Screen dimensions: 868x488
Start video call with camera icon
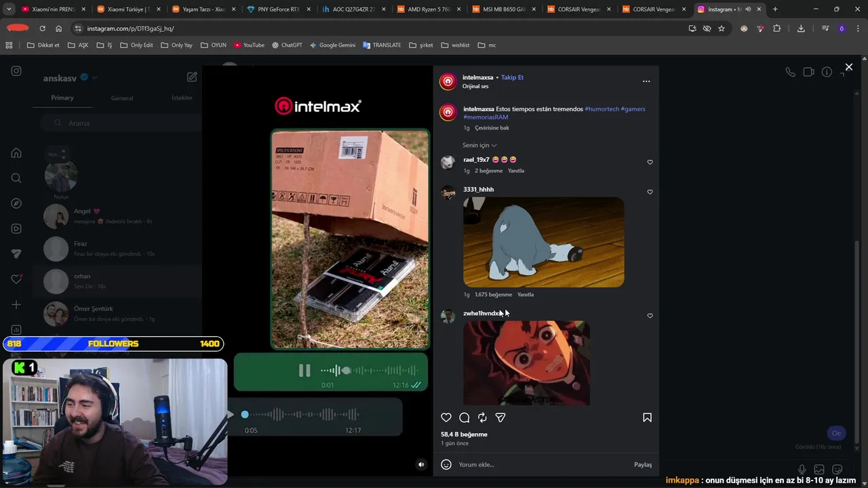click(x=808, y=72)
